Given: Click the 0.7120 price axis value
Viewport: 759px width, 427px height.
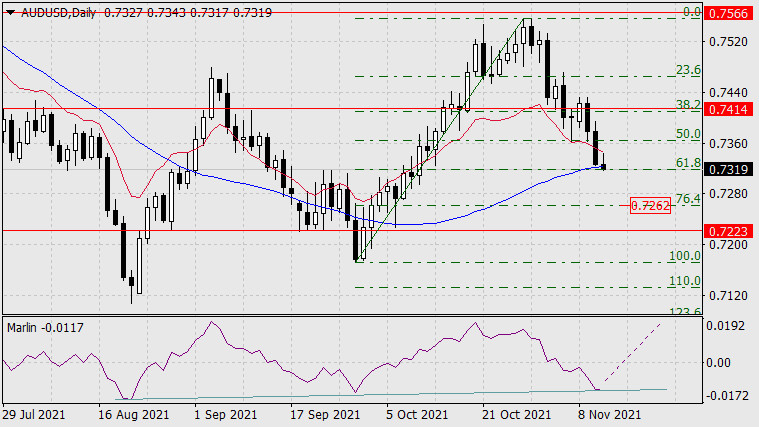Looking at the screenshot, I should (x=728, y=295).
